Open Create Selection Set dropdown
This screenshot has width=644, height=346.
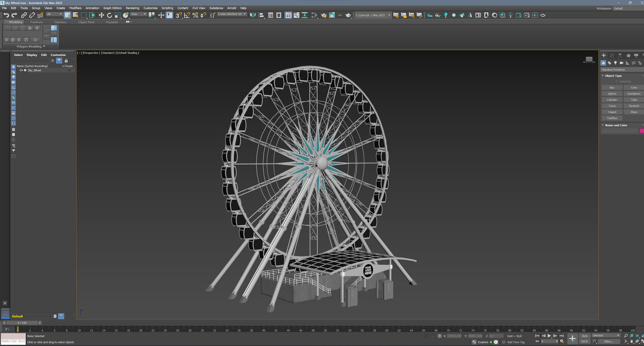[x=232, y=14]
